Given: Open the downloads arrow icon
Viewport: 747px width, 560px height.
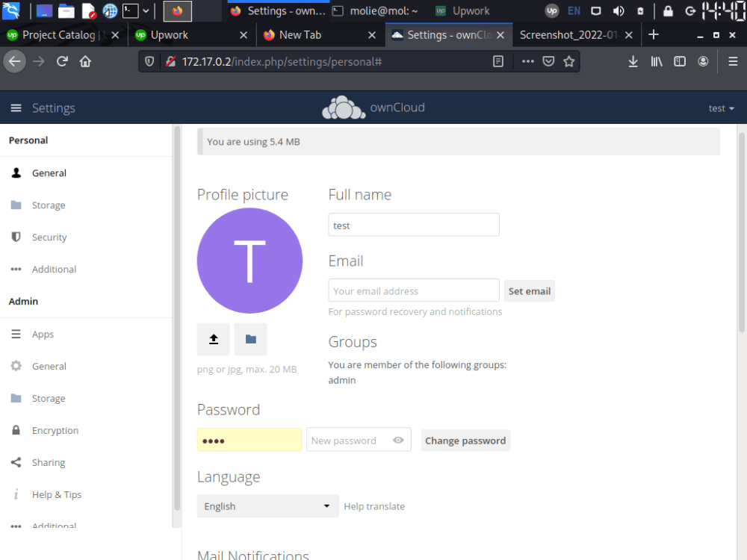Looking at the screenshot, I should click(x=633, y=61).
